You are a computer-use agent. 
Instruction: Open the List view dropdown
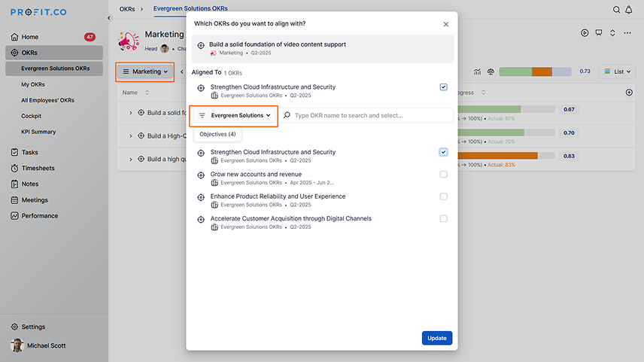coord(618,71)
